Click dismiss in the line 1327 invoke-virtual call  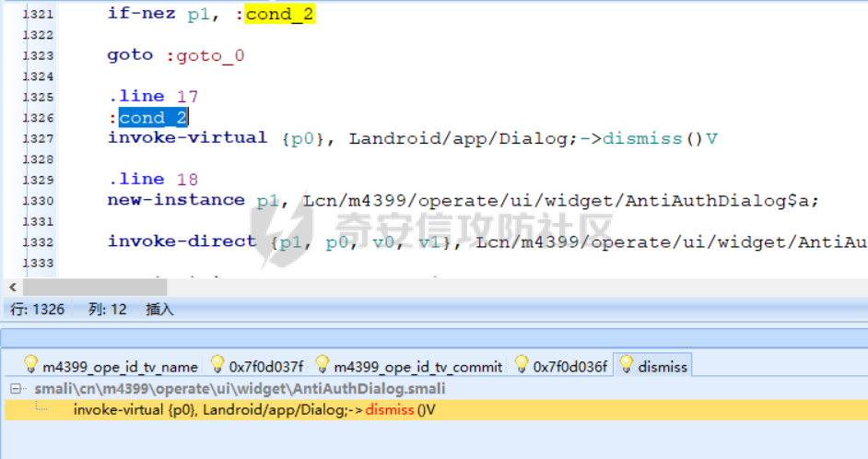pyautogui.click(x=640, y=138)
